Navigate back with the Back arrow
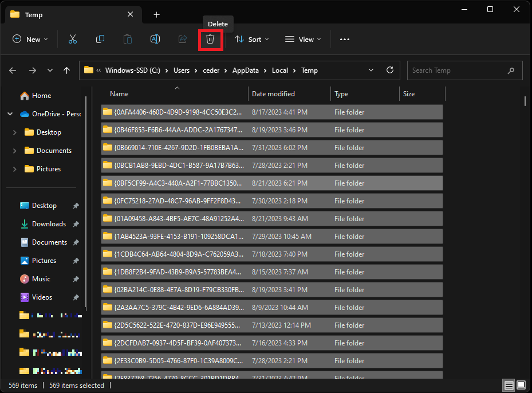This screenshot has width=532, height=393. (13, 70)
